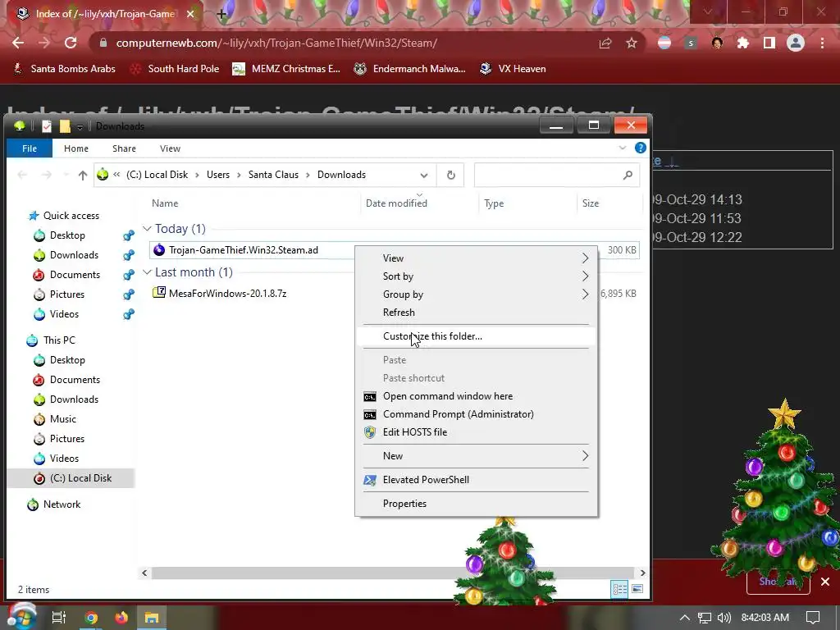The height and width of the screenshot is (630, 840).
Task: Choose Refresh from context menu
Action: [x=476, y=313]
